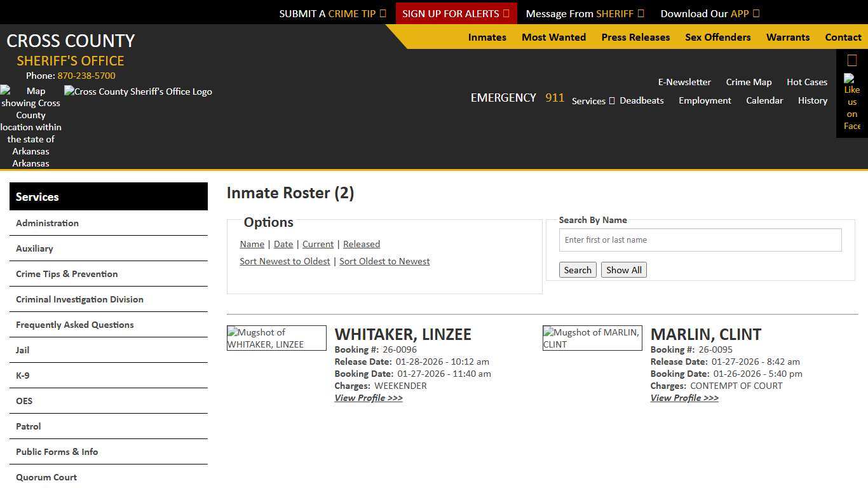Sort inmate roster Oldest to Newest
868x488 pixels.
pos(384,261)
